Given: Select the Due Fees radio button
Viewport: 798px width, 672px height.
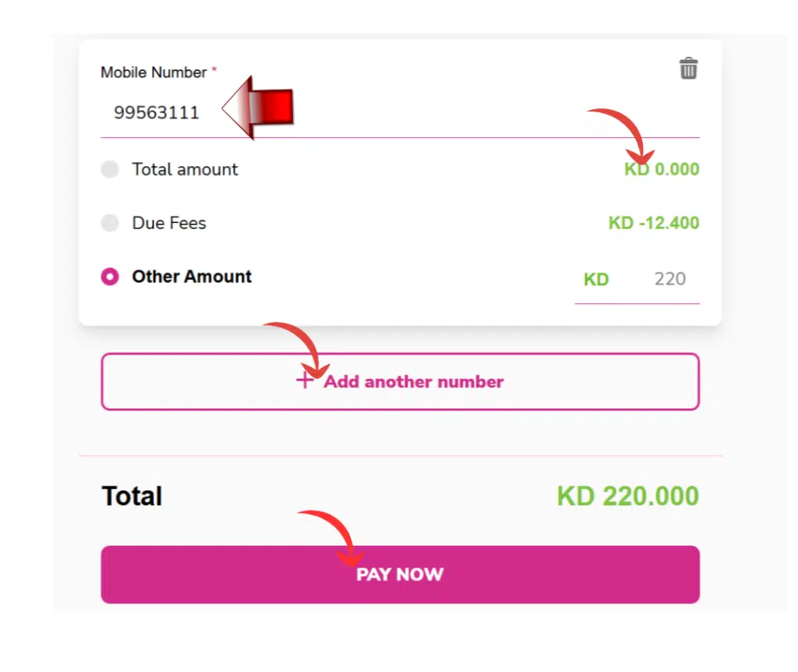Looking at the screenshot, I should click(x=110, y=223).
